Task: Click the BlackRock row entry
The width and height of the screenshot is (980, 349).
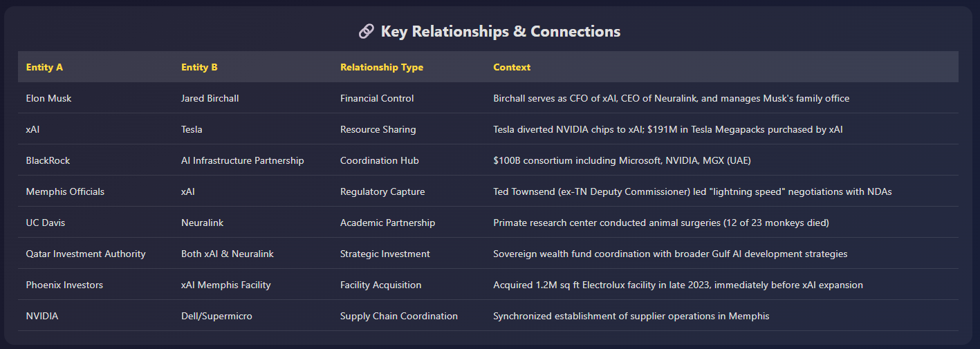Action: click(48, 160)
